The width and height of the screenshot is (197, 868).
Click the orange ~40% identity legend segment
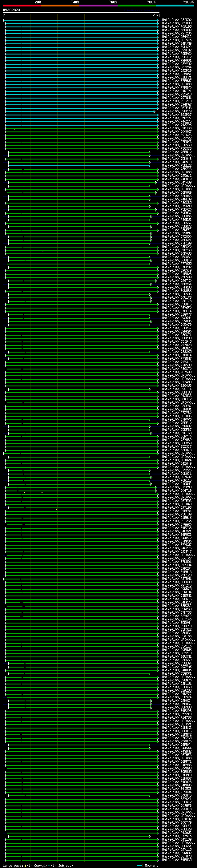[x=60, y=6]
